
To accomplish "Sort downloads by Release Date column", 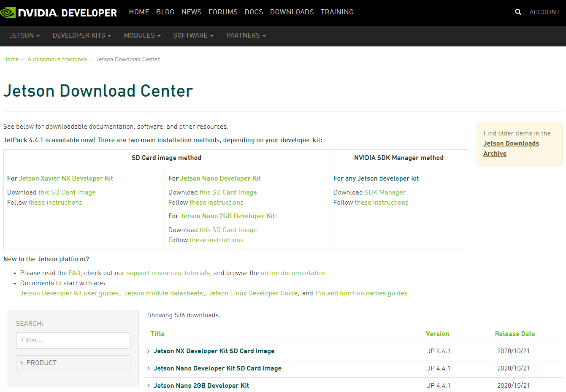I will [515, 334].
